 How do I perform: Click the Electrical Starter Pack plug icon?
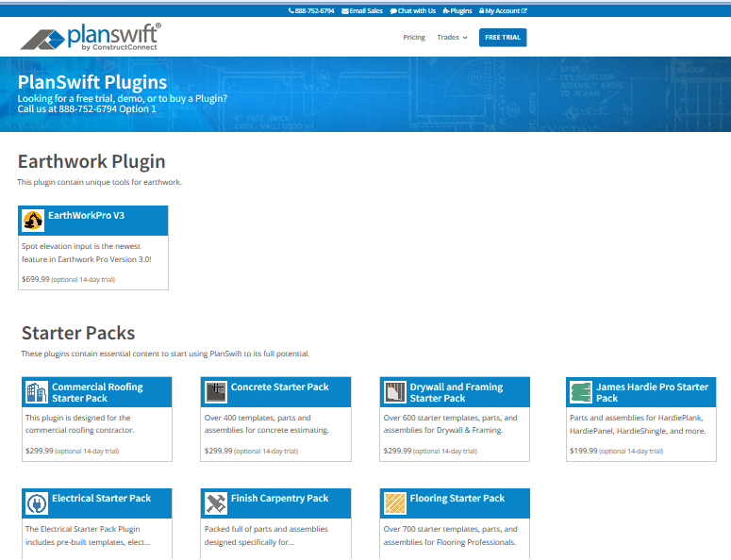click(x=37, y=503)
